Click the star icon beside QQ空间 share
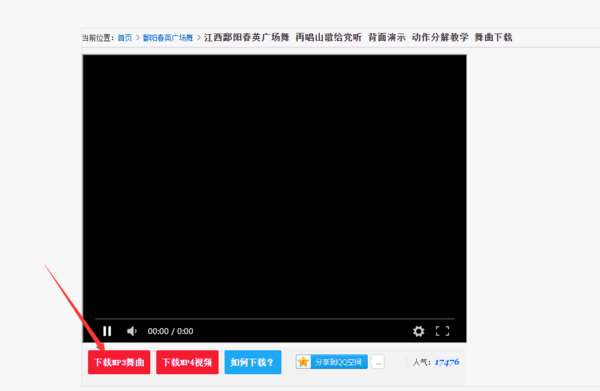This screenshot has width=600, height=391. [303, 362]
